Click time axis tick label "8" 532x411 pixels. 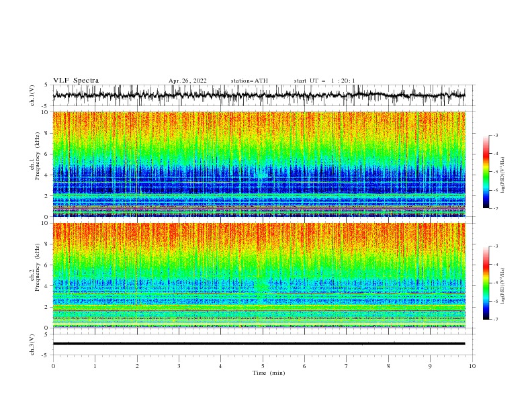(388, 366)
